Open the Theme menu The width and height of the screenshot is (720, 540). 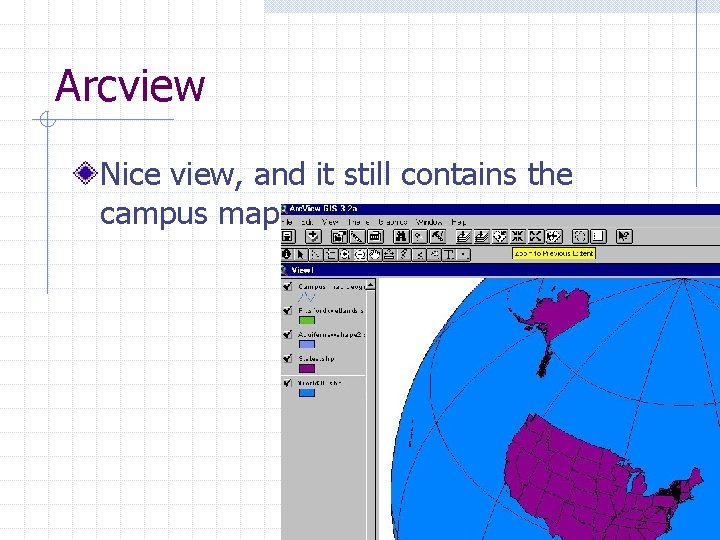pos(359,222)
